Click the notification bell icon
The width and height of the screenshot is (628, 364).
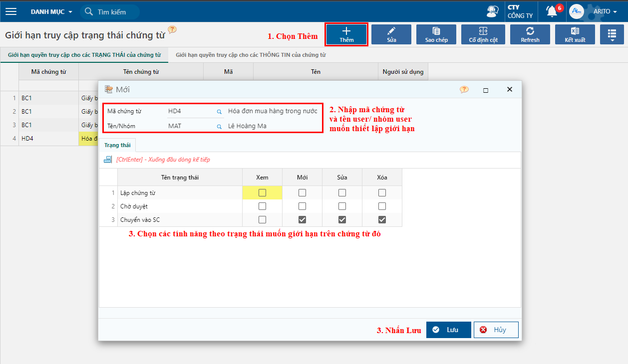coord(552,11)
